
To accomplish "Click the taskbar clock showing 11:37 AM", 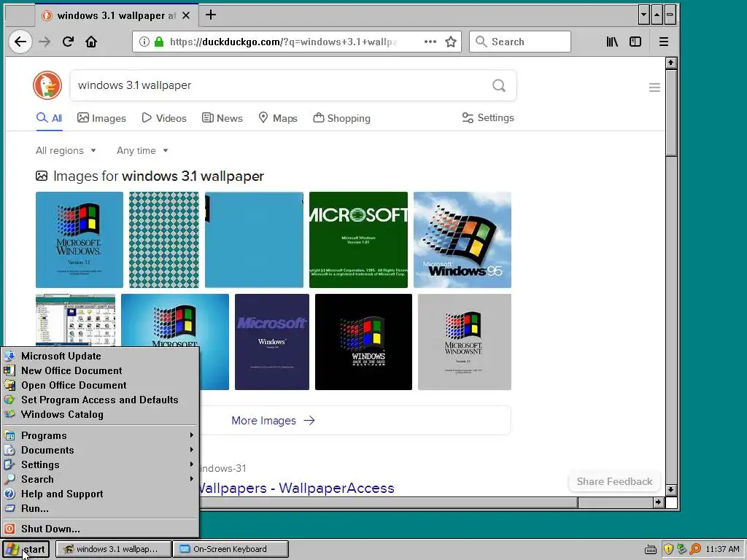I will [x=722, y=549].
